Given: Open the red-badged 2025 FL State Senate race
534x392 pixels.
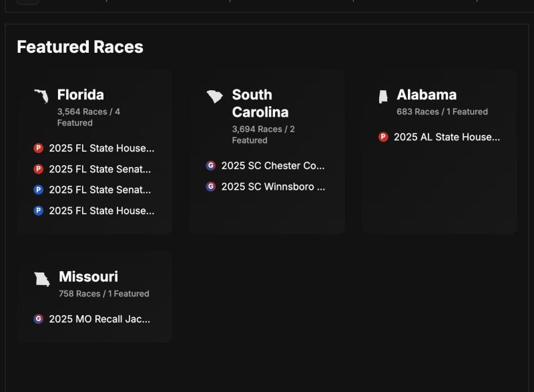Looking at the screenshot, I should coord(99,169).
